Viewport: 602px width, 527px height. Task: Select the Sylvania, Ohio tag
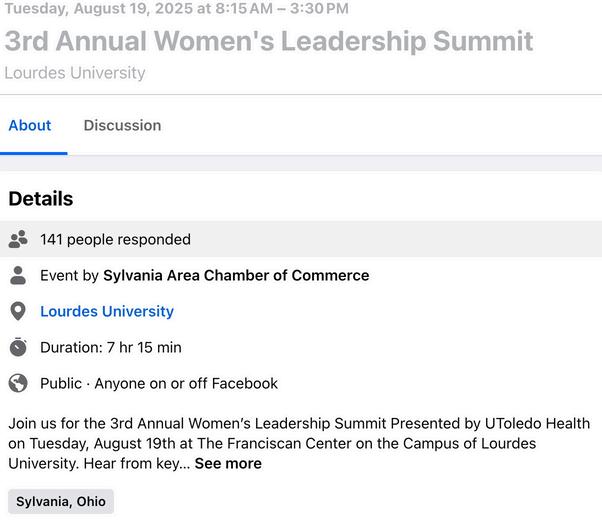pos(61,501)
